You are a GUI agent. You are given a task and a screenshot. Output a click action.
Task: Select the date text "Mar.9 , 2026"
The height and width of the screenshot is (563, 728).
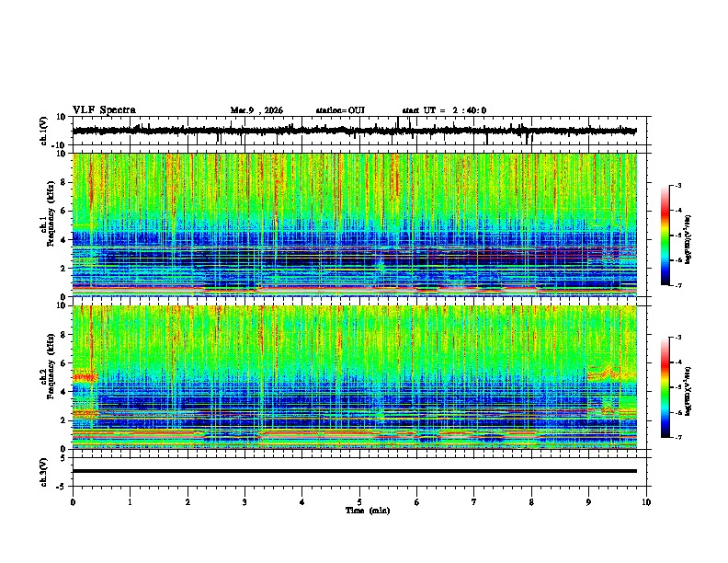[256, 110]
